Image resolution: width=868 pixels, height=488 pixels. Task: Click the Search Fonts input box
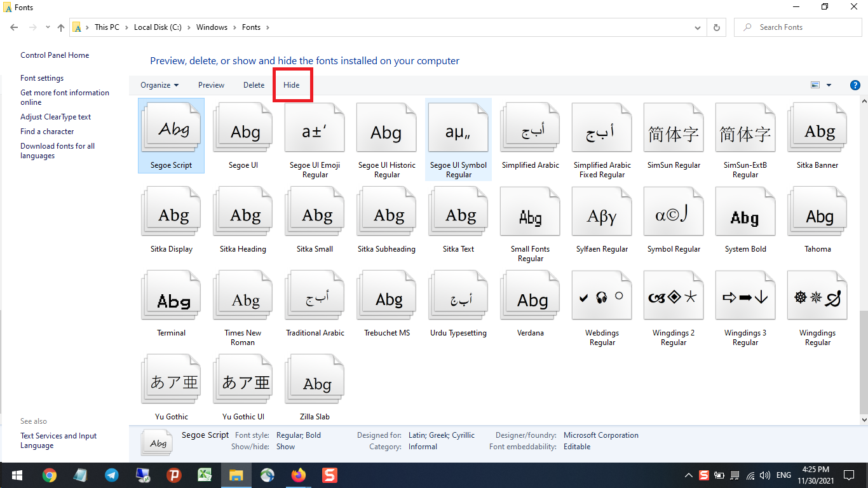coord(798,27)
